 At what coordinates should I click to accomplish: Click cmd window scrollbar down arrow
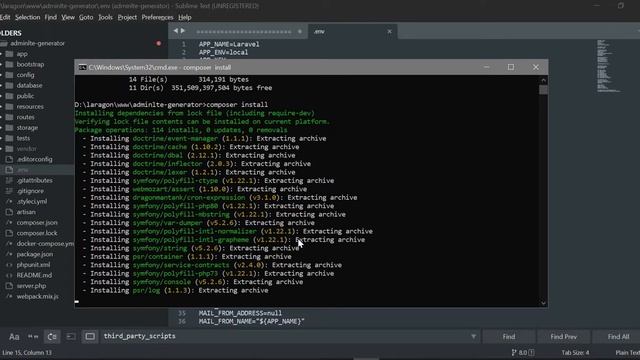(x=543, y=303)
